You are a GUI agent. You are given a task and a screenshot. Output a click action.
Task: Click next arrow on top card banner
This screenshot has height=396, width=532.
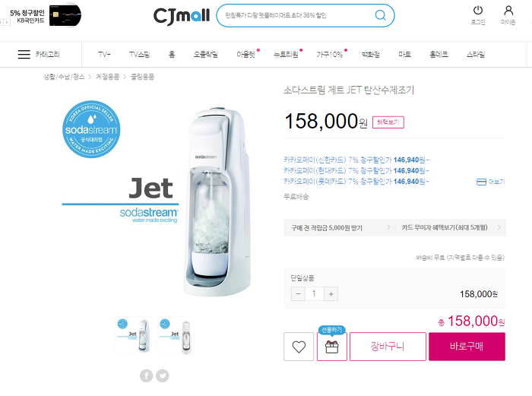[7, 22]
